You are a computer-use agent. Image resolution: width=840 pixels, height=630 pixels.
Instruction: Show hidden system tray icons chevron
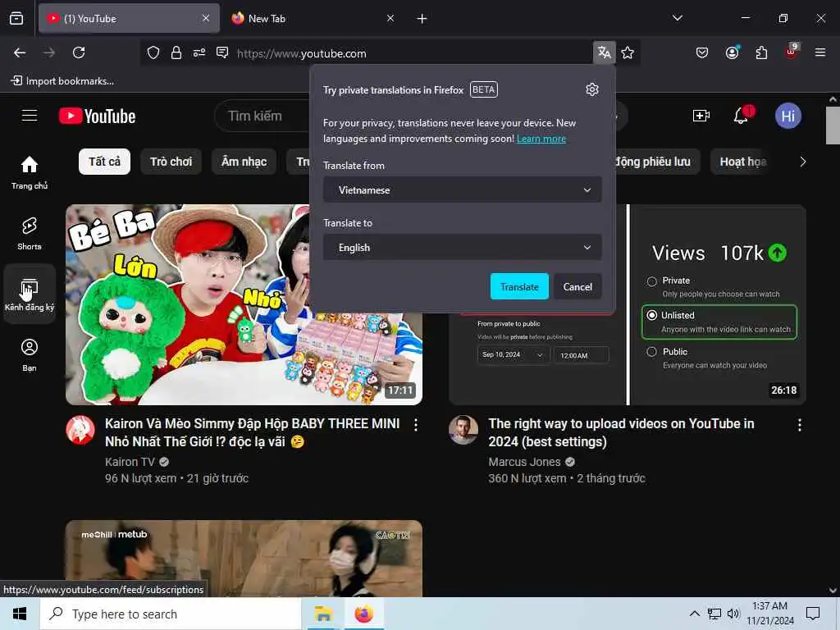pyautogui.click(x=694, y=614)
